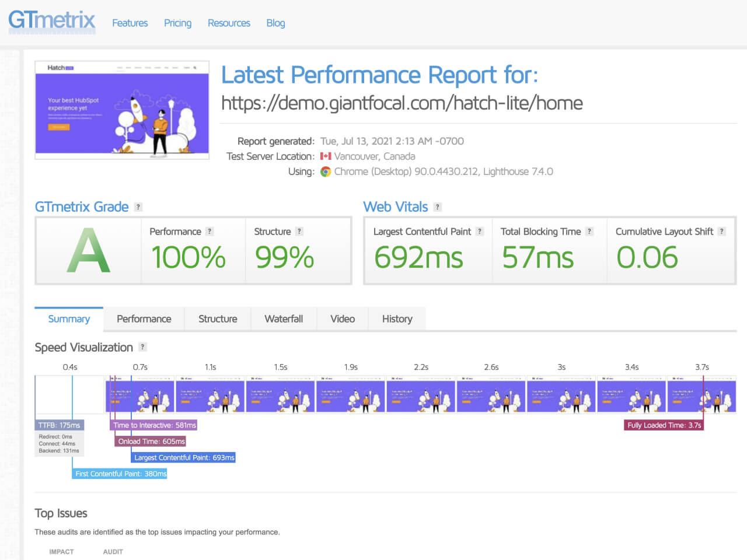Image resolution: width=747 pixels, height=560 pixels.
Task: Open the Resources menu link
Action: pos(229,23)
